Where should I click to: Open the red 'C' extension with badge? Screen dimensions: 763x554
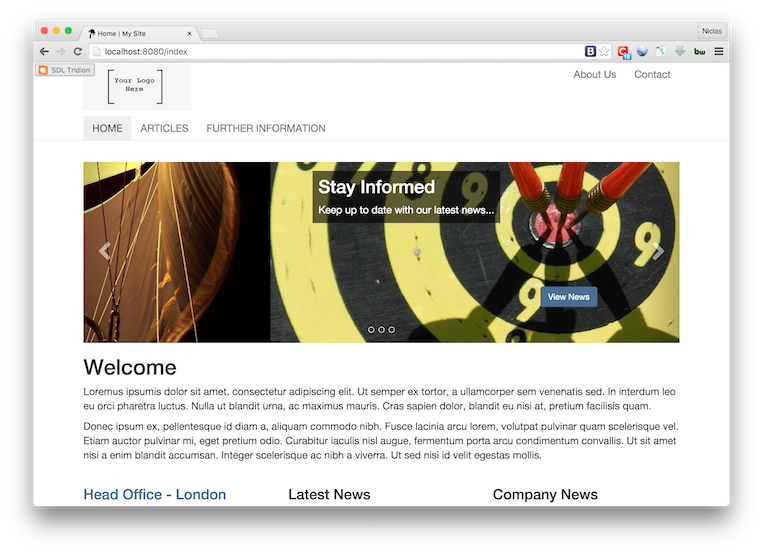coord(623,52)
